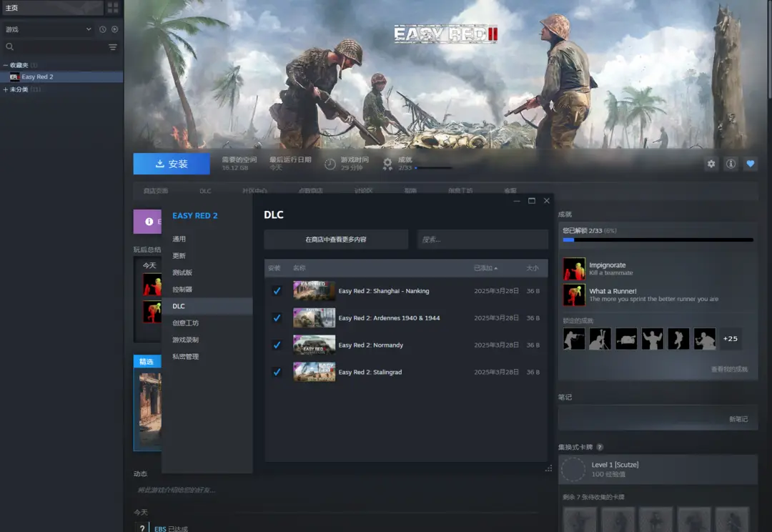
Task: Open the 查看我的成就 link
Action: coord(729,370)
